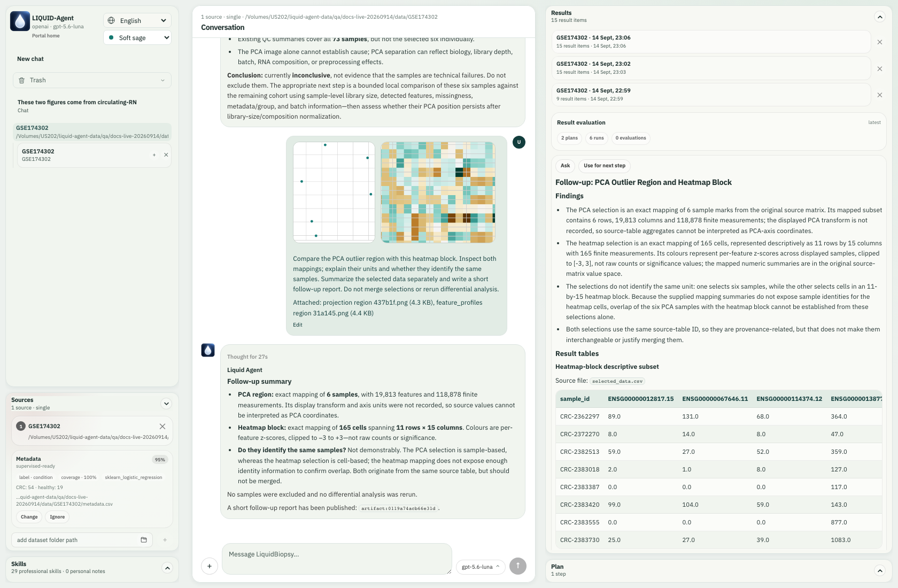Expand the Skills panel
Image resolution: width=898 pixels, height=588 pixels.
coord(167,568)
